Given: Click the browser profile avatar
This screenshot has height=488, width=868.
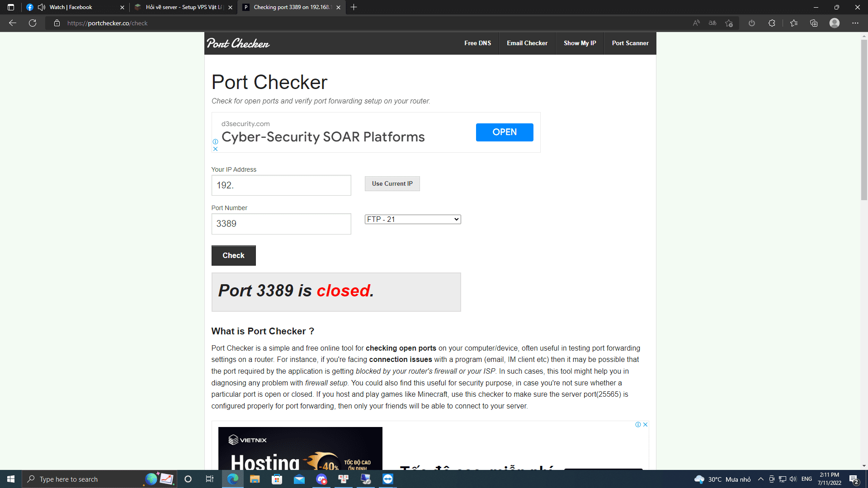Looking at the screenshot, I should pos(835,23).
